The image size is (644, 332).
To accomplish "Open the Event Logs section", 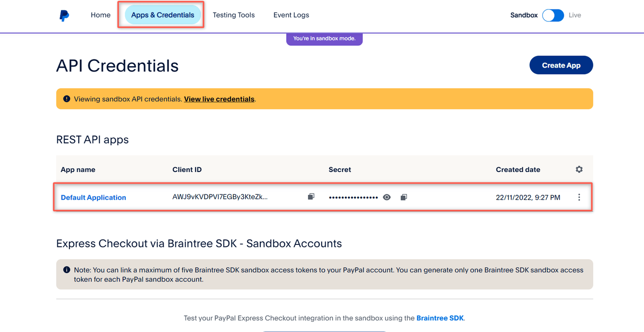I will pos(291,15).
